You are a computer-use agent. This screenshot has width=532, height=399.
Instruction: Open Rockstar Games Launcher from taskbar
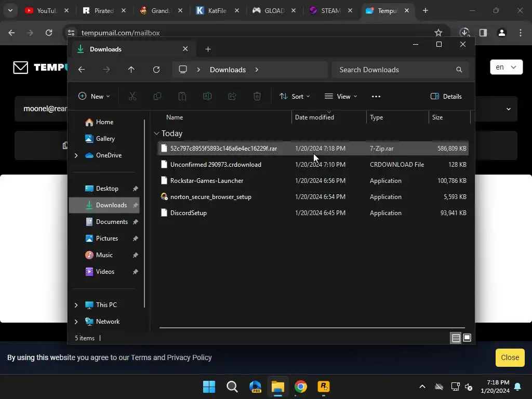[323, 387]
